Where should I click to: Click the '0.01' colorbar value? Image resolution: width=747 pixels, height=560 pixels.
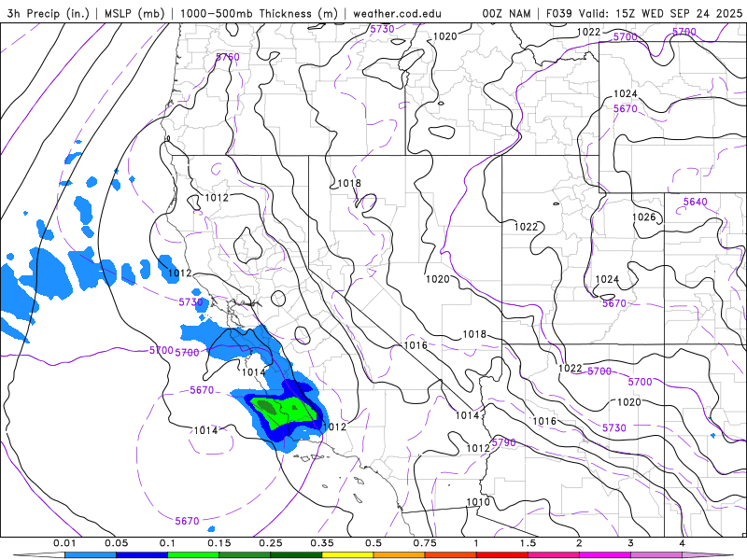click(64, 543)
